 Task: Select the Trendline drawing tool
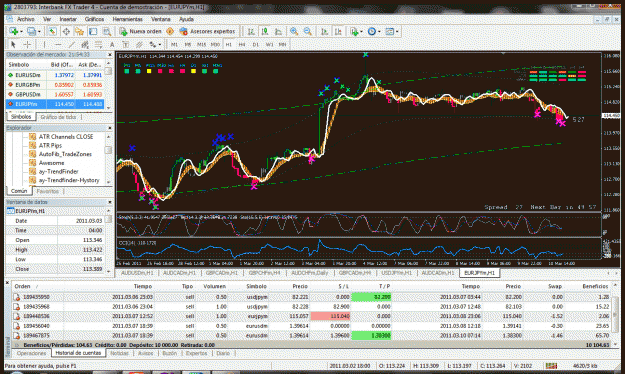71,44
